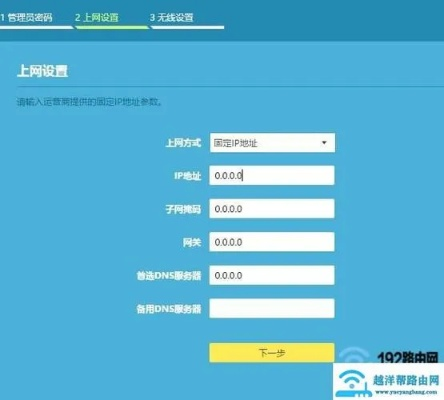This screenshot has width=444, height=400.
Task: Click the 首选DNS服务器 label
Action: pyautogui.click(x=169, y=276)
